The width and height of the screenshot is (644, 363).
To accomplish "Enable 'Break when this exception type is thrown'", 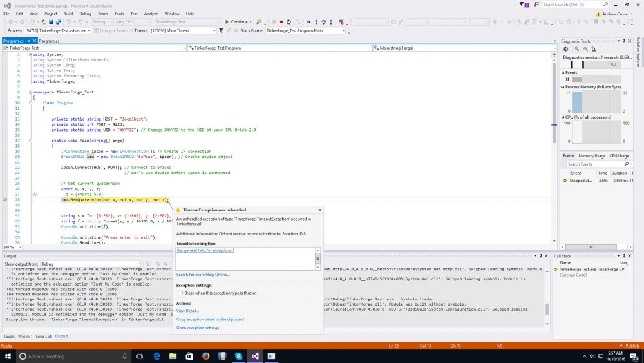I will (x=180, y=293).
